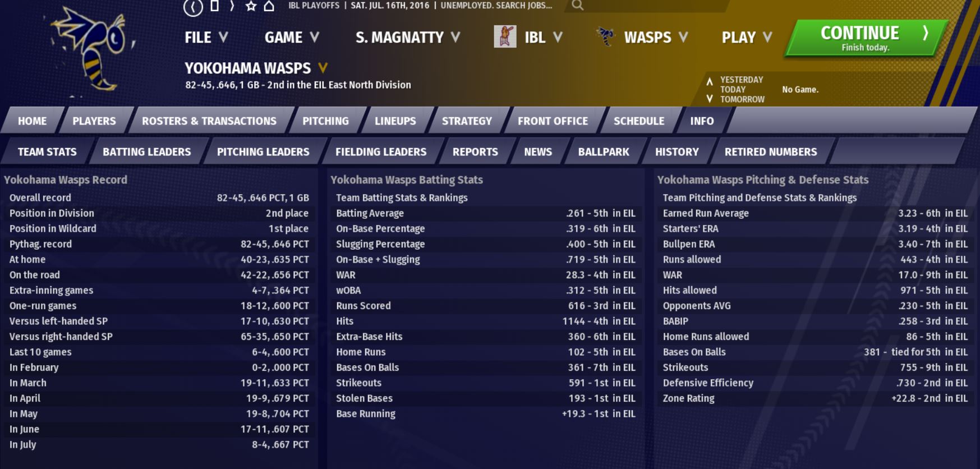Expand the PLAY dropdown menu
Image resolution: width=980 pixels, height=469 pixels.
[x=746, y=38]
